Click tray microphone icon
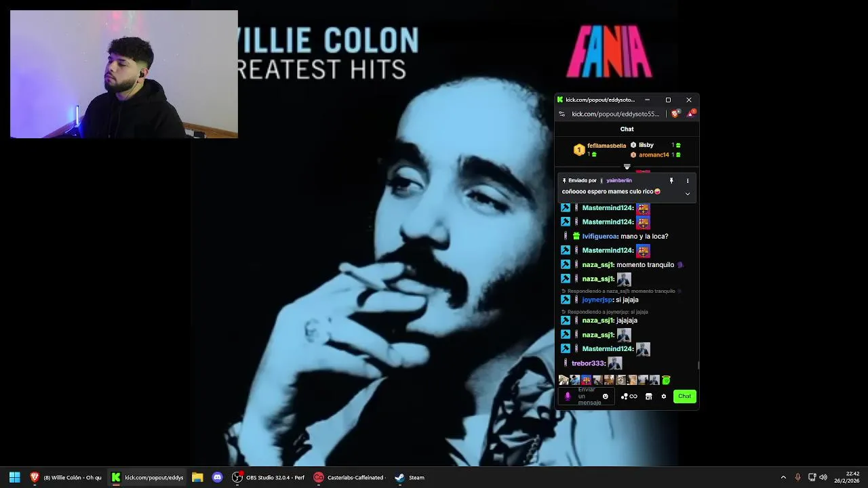The image size is (868, 488). coord(797,477)
